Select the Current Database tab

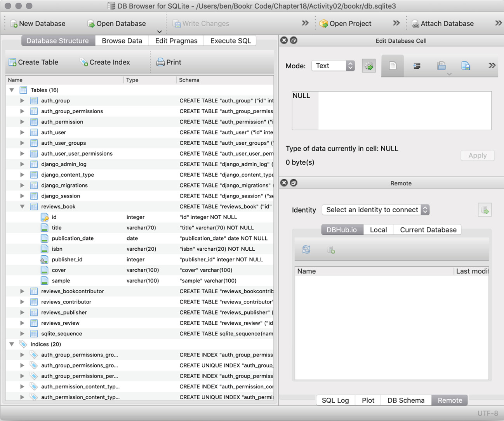(428, 230)
